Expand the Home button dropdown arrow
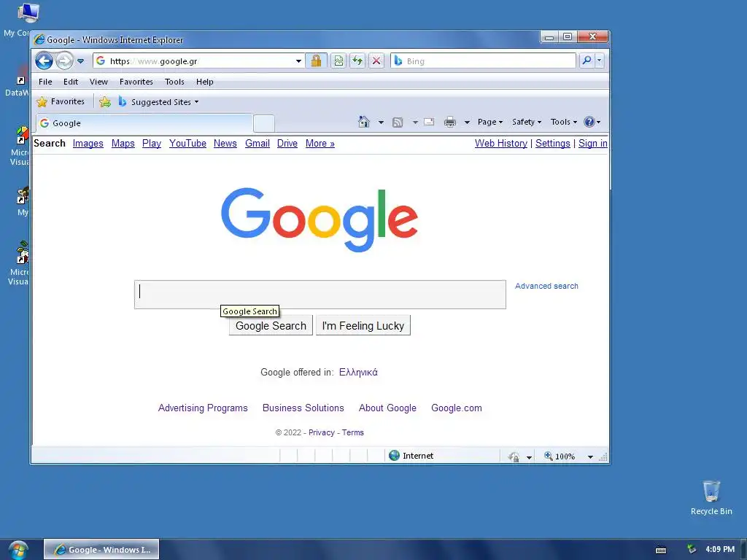This screenshot has width=747, height=560. [x=381, y=122]
